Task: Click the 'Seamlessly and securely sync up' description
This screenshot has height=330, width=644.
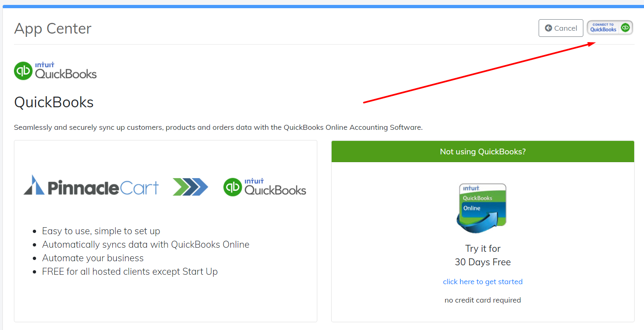Action: (218, 127)
